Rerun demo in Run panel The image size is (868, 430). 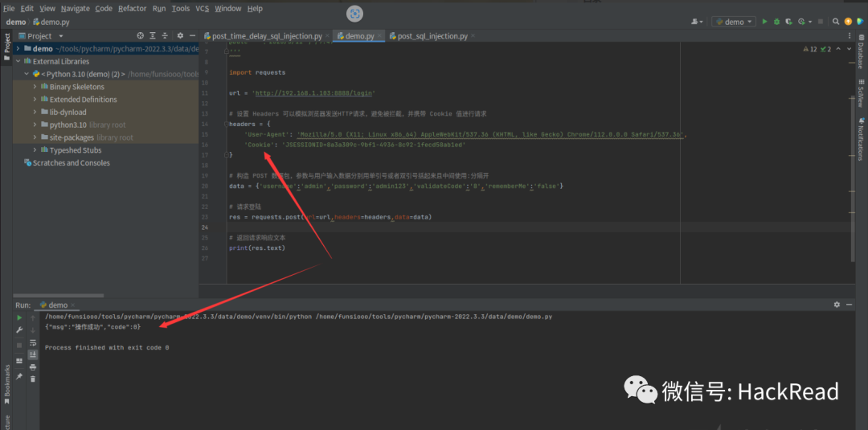tap(19, 317)
